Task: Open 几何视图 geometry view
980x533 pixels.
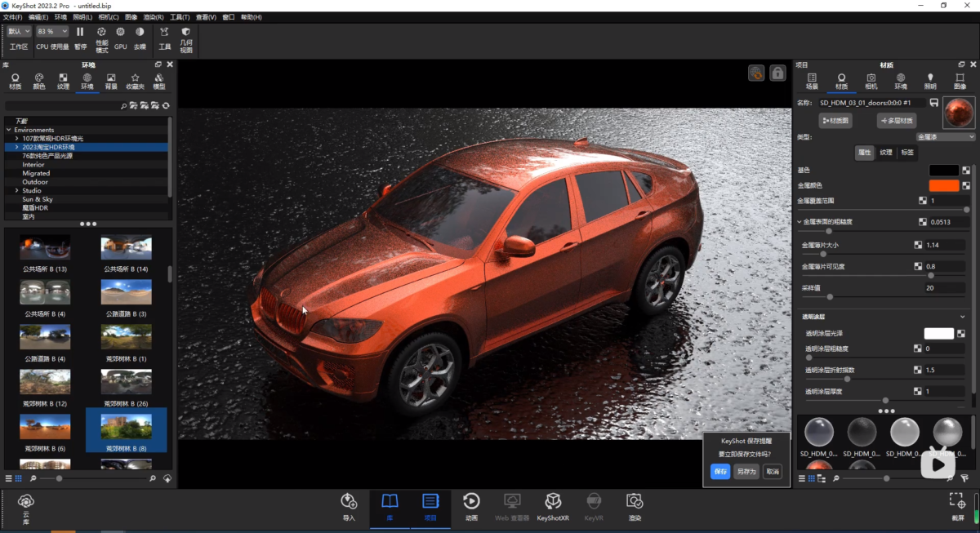Action: (186, 40)
